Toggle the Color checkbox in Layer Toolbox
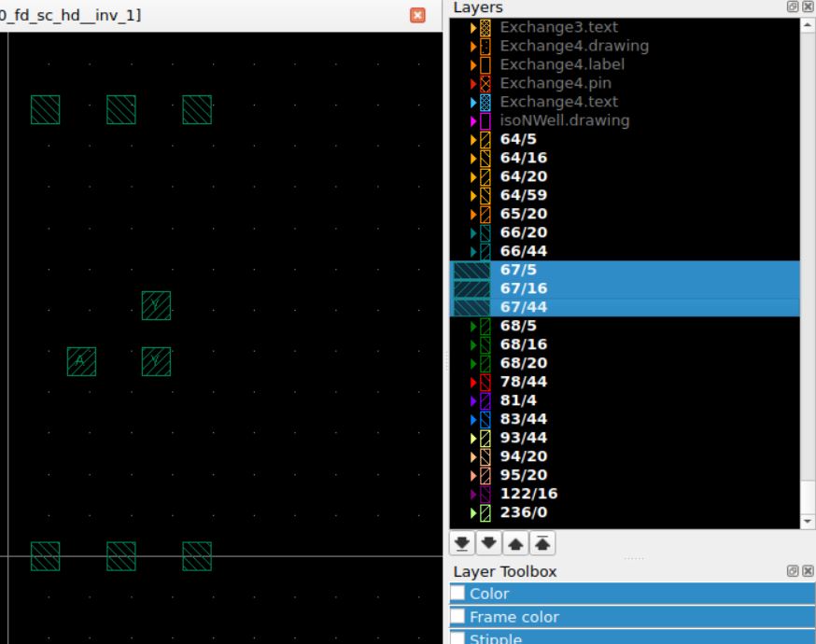 click(x=458, y=594)
